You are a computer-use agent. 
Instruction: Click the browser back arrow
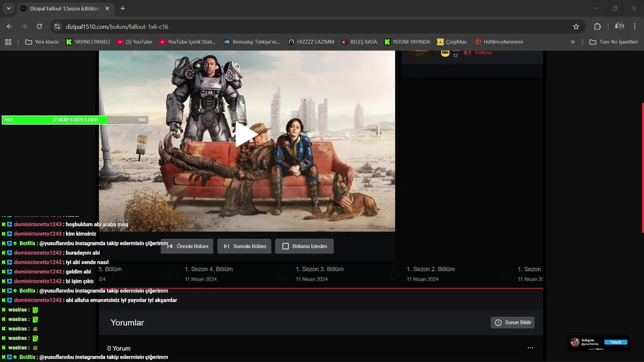(x=9, y=26)
